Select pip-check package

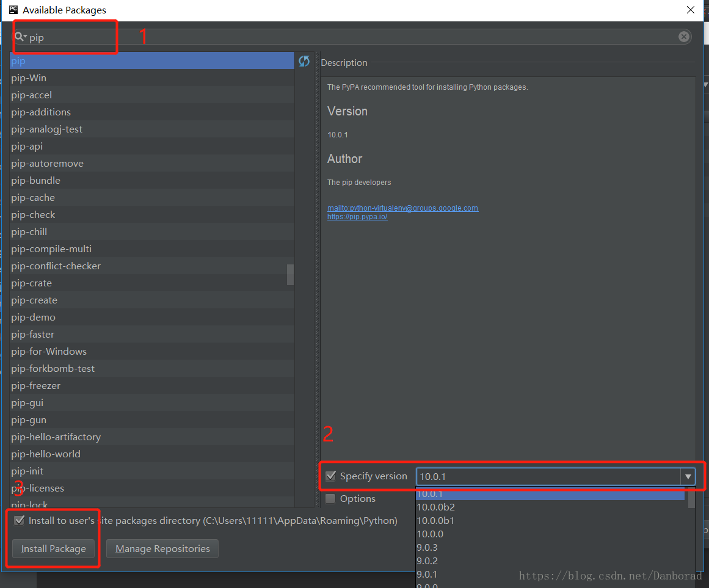[x=152, y=215]
